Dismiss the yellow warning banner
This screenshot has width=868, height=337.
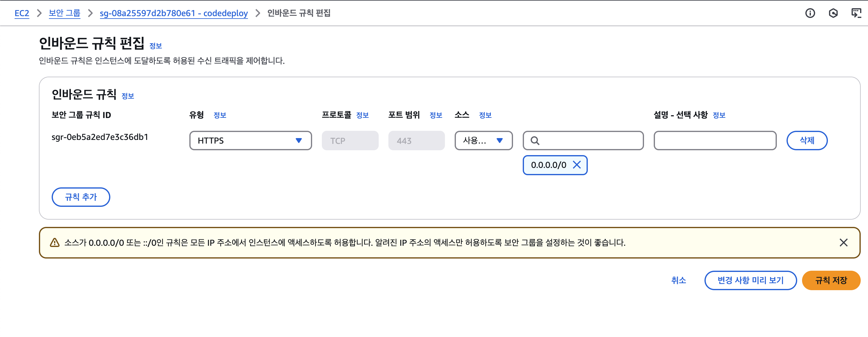843,242
